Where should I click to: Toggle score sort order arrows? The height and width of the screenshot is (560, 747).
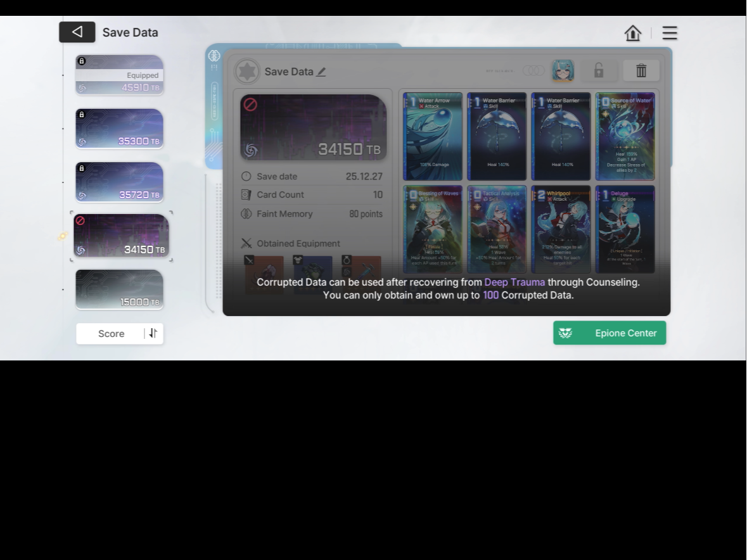tap(153, 333)
